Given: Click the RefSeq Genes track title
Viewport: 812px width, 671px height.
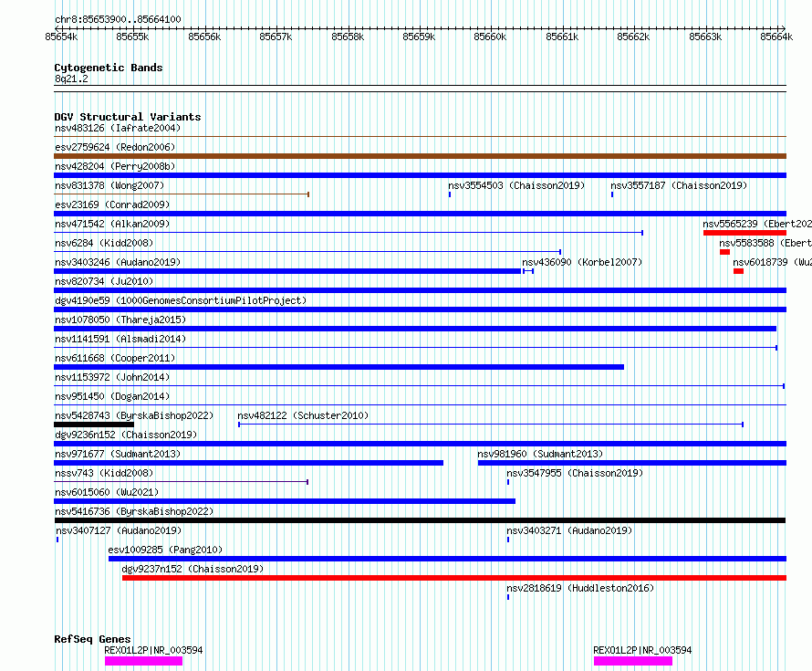Looking at the screenshot, I should 92,639.
